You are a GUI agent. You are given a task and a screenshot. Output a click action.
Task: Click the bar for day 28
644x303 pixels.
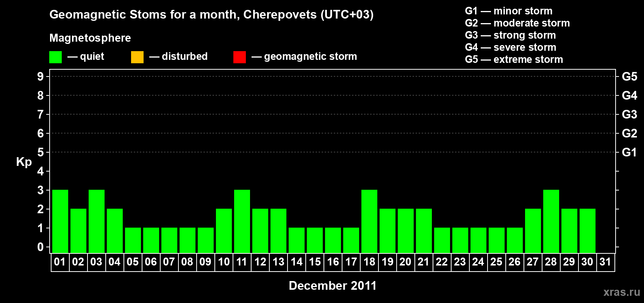tap(551, 221)
